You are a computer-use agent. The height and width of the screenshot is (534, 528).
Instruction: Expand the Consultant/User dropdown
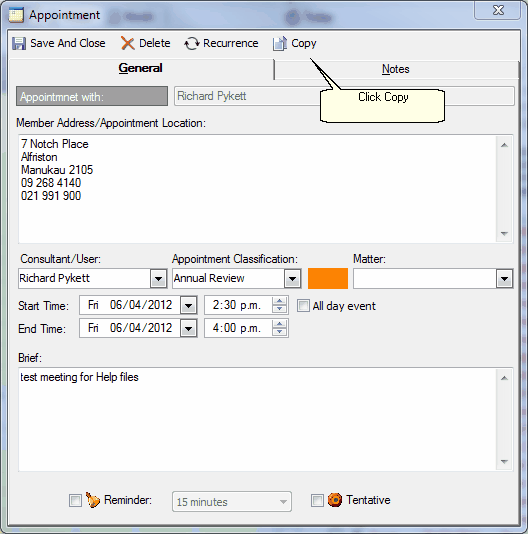pyautogui.click(x=158, y=279)
